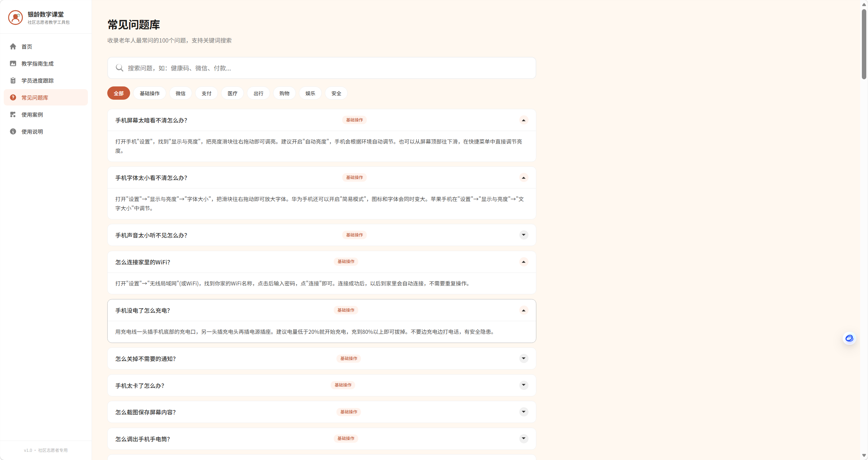Image resolution: width=868 pixels, height=460 pixels.
Task: Select the 支付 category filter
Action: (x=206, y=93)
